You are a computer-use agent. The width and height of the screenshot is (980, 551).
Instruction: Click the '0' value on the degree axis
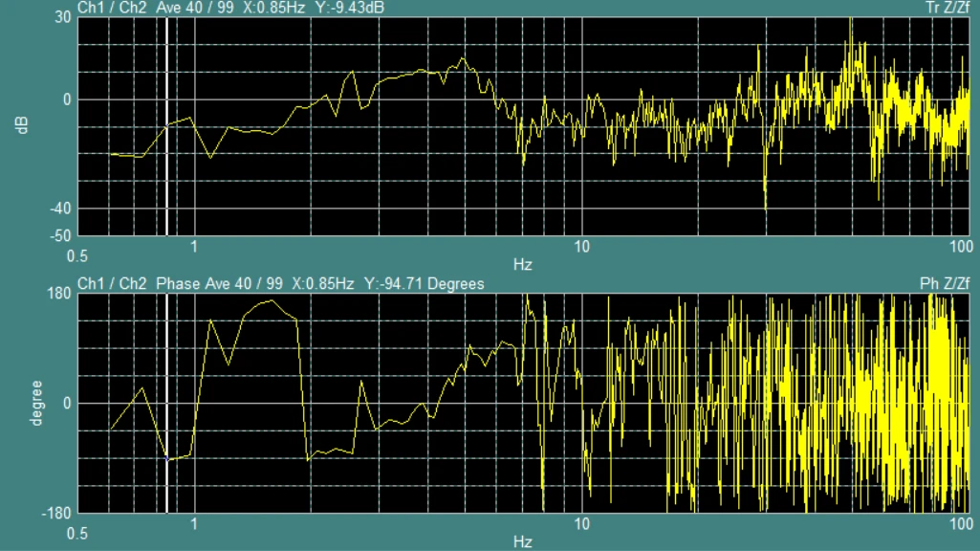tap(67, 404)
